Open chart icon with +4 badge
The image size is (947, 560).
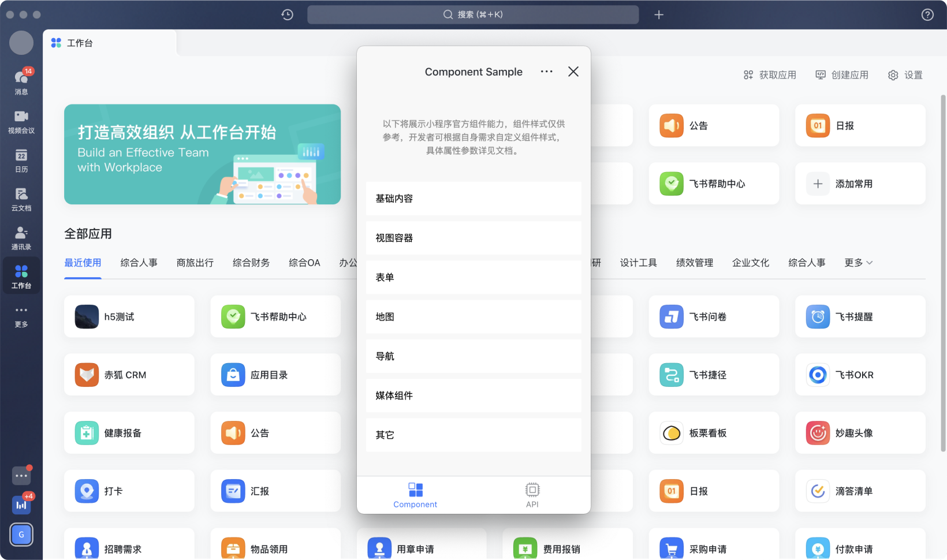point(21,505)
